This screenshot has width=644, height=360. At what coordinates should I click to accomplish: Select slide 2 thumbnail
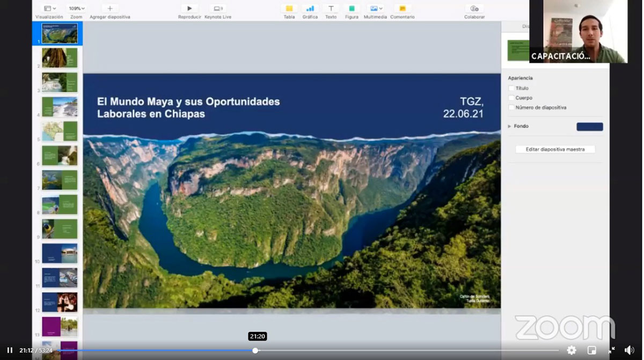tap(60, 58)
